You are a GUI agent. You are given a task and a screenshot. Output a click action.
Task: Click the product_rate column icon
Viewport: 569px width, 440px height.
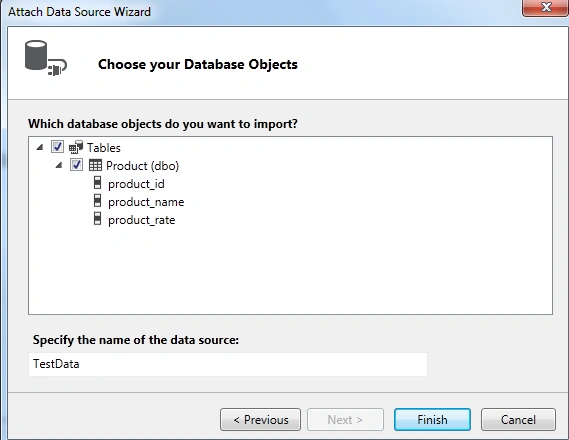[97, 219]
